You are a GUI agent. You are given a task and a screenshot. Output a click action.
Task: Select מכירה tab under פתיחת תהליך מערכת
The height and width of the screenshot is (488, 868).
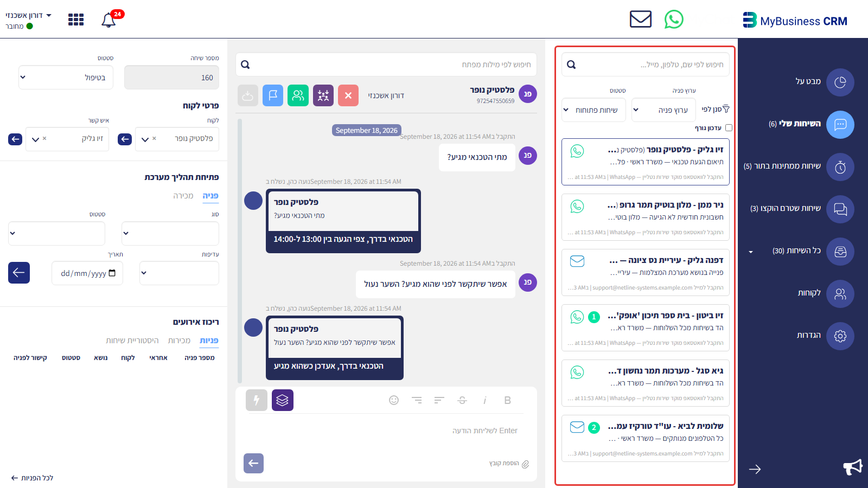(183, 196)
